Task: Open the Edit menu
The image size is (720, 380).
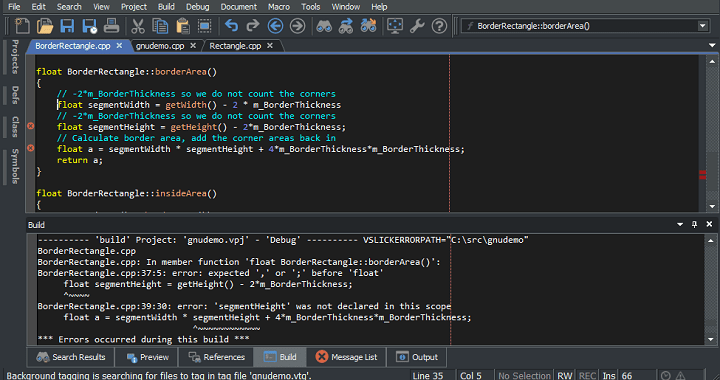Action: (x=39, y=7)
